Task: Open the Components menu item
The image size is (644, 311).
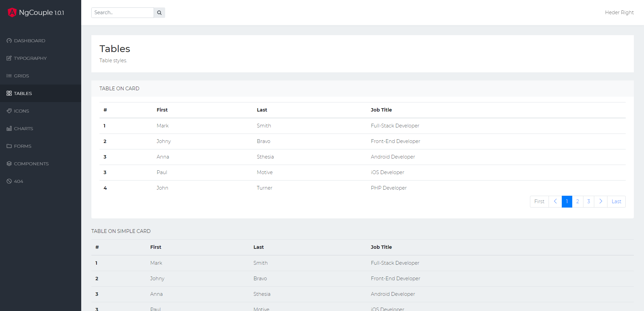Action: (x=41, y=164)
